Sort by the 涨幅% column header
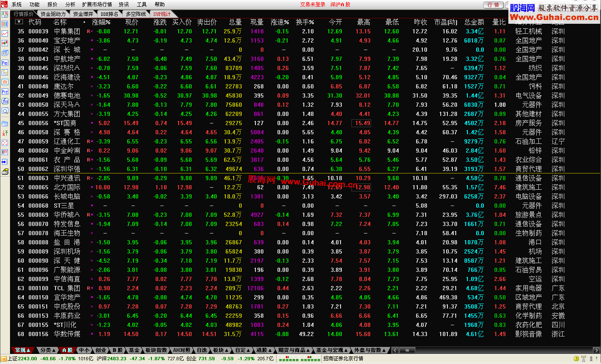This screenshot has width=601, height=364. (101, 22)
